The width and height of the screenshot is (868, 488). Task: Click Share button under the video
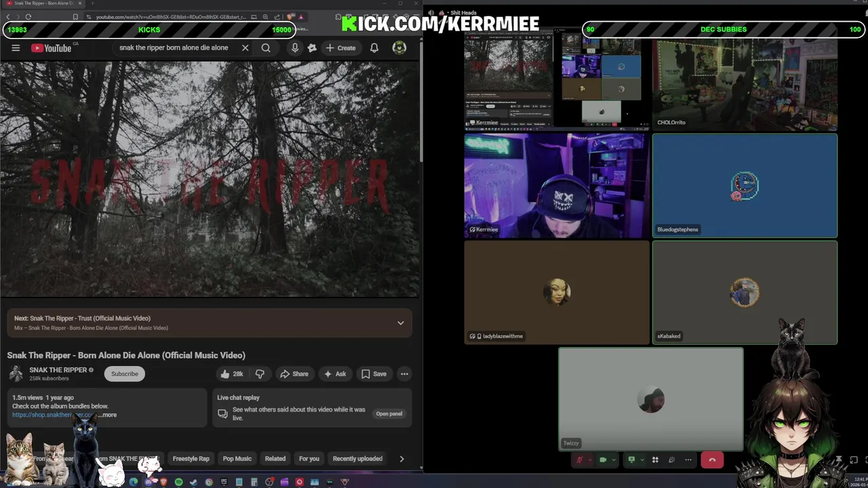(x=294, y=373)
